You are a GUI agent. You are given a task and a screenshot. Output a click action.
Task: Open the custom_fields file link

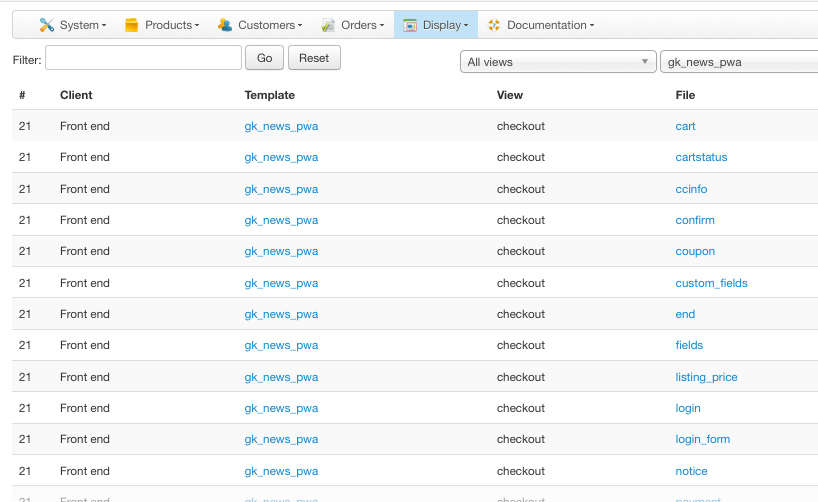tap(711, 283)
